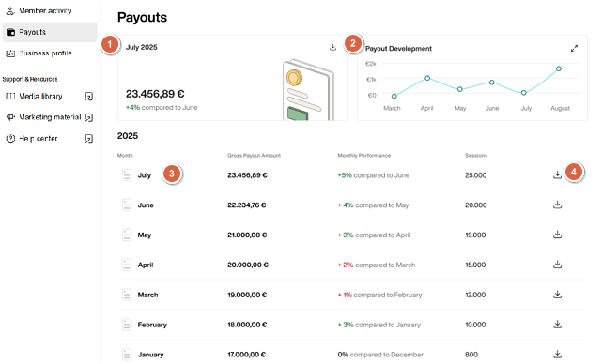Screen dimensions: 602x364
Task: Click the document icon beside May
Action: click(x=126, y=235)
